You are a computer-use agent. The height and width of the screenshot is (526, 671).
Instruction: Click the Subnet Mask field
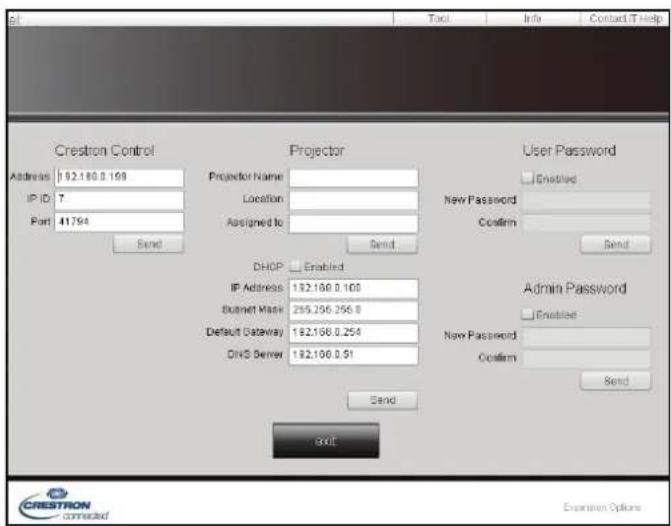[x=353, y=310]
